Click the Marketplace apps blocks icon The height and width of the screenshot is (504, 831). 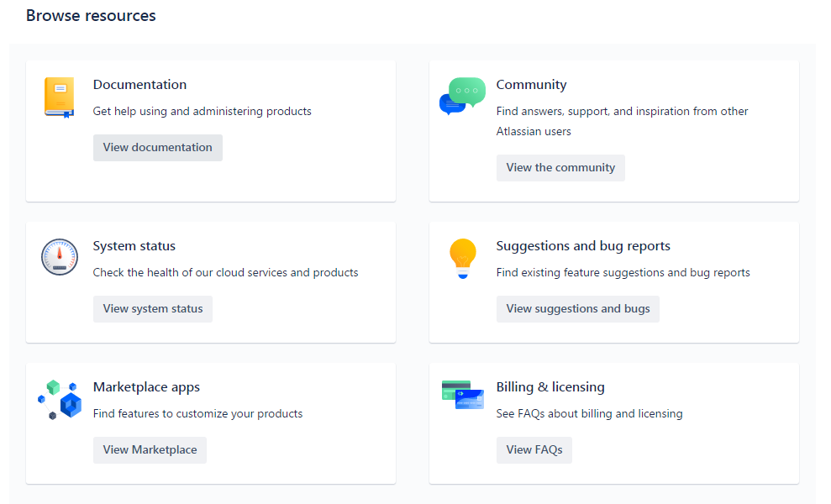[59, 399]
